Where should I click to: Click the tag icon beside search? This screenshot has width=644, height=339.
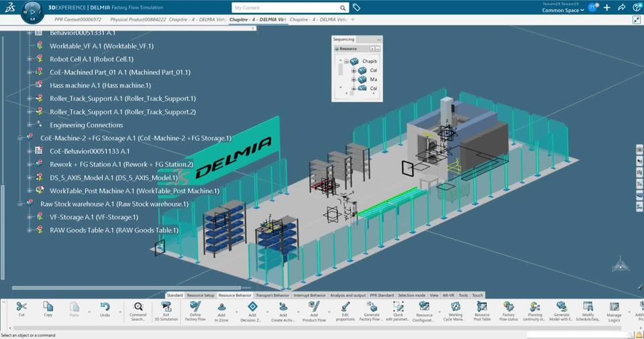[x=356, y=7]
